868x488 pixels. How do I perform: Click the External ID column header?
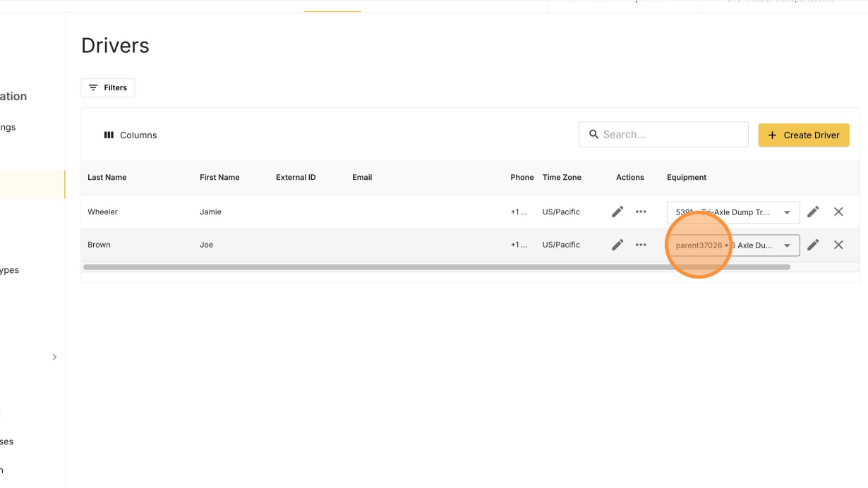(x=296, y=177)
